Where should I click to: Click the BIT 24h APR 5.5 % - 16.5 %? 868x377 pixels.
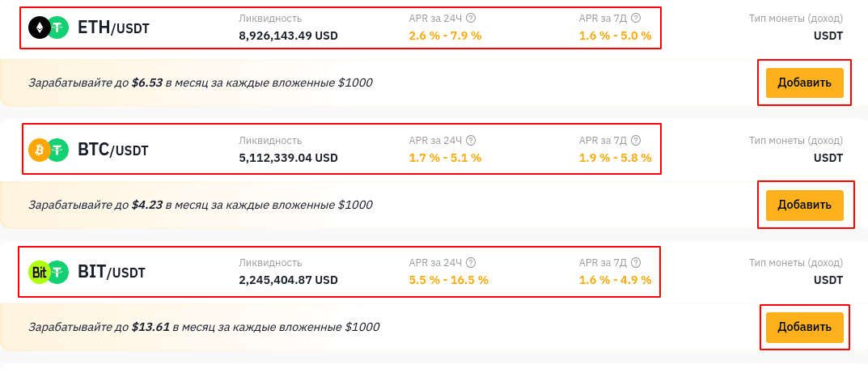[449, 280]
